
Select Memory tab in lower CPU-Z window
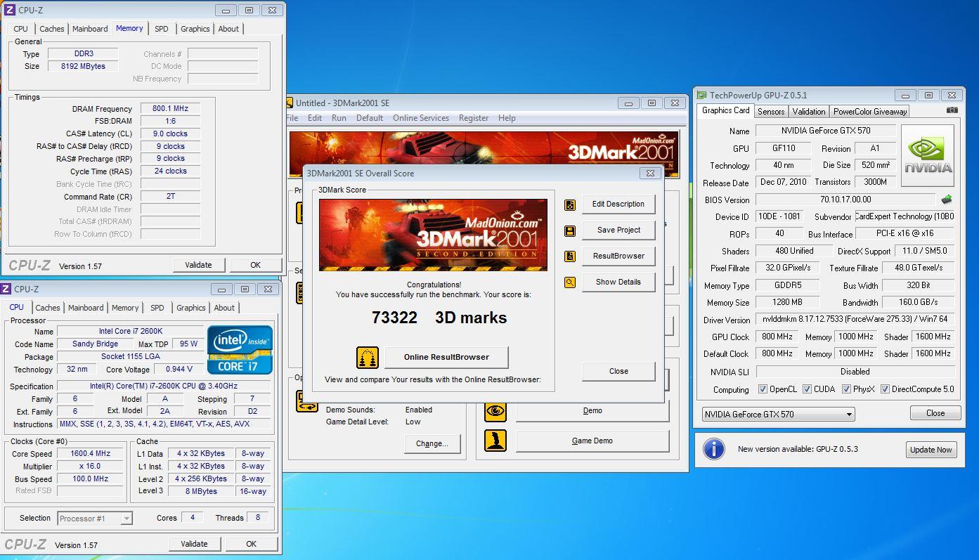point(125,308)
